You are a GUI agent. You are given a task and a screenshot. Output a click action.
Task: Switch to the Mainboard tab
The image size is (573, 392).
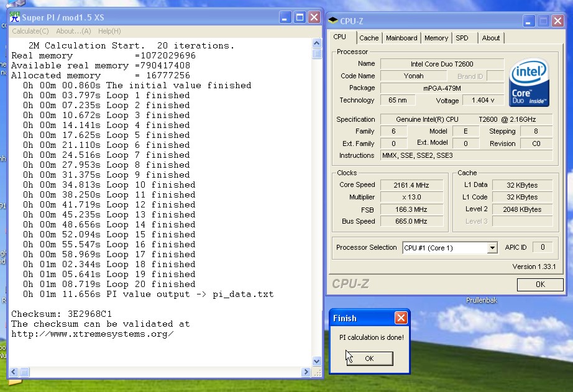click(x=401, y=38)
